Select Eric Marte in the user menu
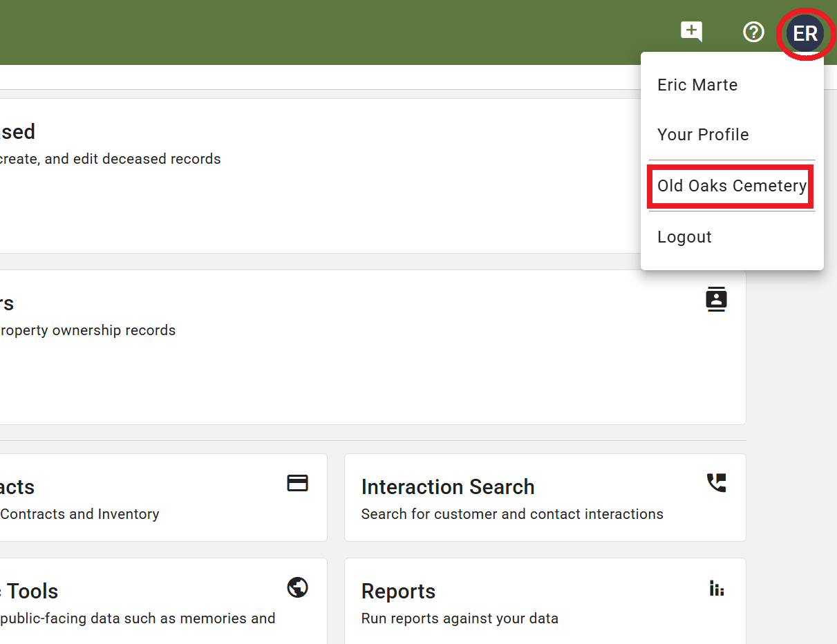Viewport: 837px width, 644px height. point(697,85)
